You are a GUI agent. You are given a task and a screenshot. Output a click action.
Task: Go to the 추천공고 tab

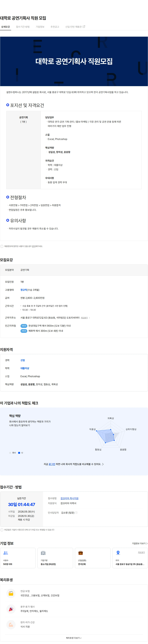55,27
